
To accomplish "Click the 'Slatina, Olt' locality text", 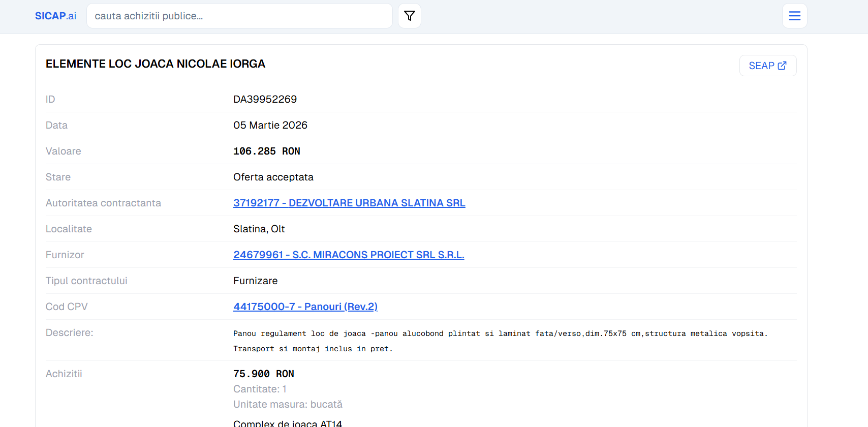I will [259, 229].
